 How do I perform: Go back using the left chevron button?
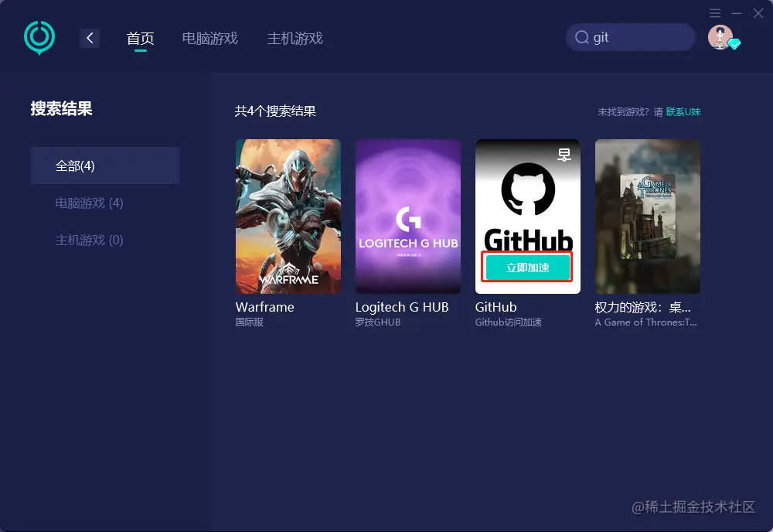[90, 38]
